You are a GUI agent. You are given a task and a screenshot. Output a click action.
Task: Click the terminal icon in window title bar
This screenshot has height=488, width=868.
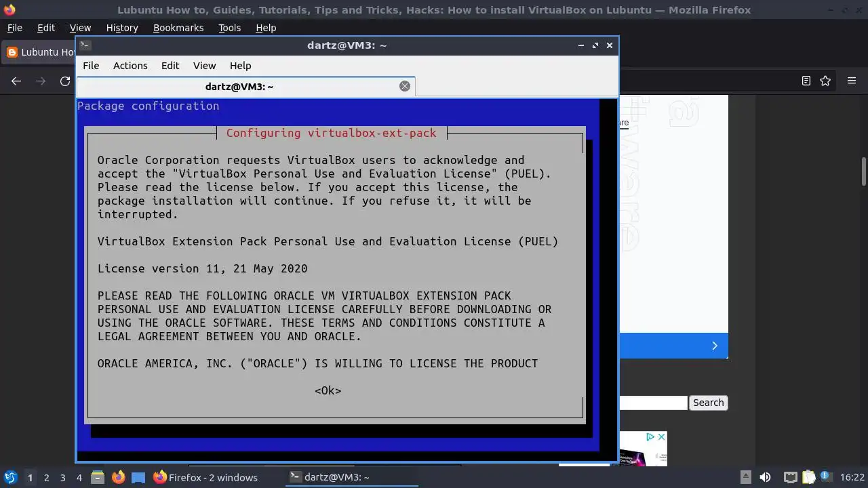pos(85,45)
